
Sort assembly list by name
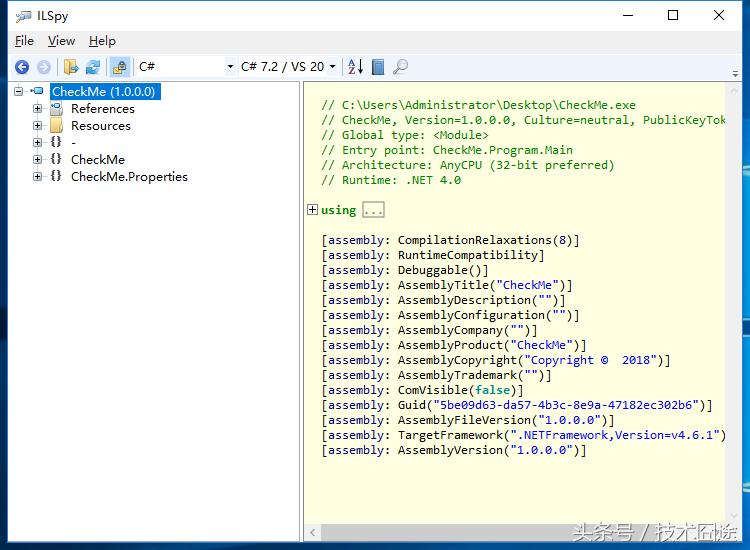click(x=355, y=67)
